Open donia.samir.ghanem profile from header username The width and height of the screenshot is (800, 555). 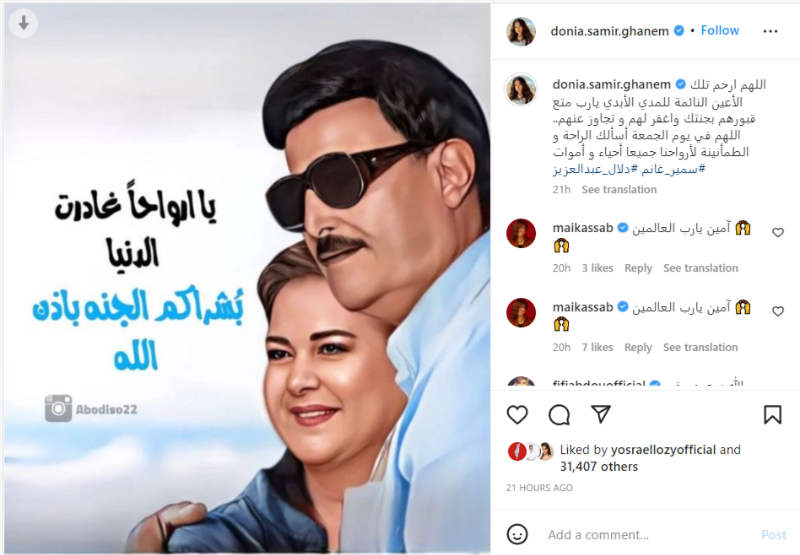pos(609,31)
